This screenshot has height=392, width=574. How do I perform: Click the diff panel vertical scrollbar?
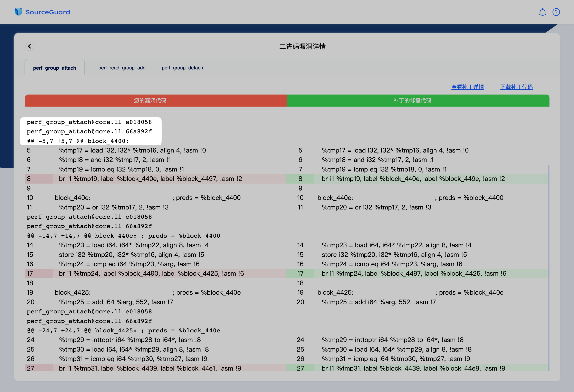(548, 268)
